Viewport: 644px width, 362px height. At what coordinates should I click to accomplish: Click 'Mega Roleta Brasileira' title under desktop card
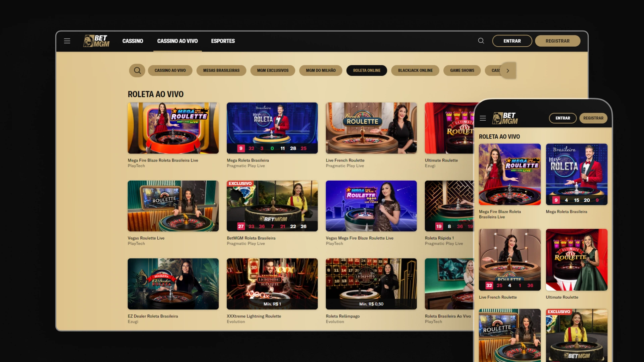point(248,160)
